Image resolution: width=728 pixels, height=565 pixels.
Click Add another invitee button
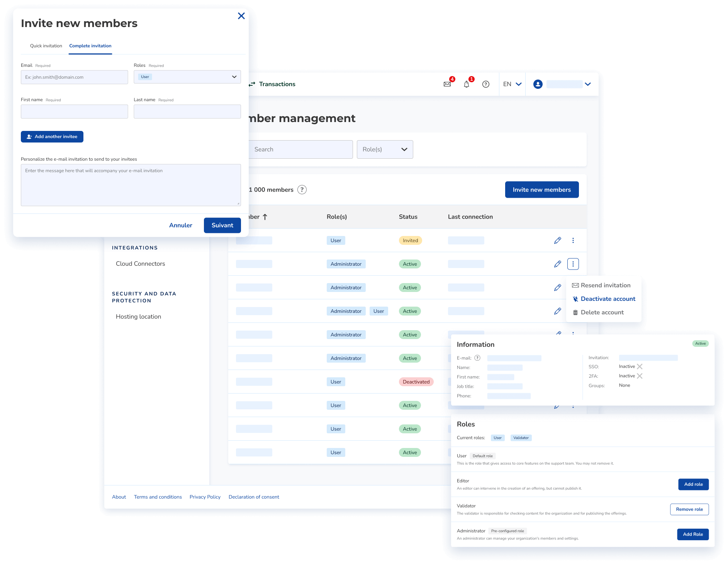pos(52,137)
